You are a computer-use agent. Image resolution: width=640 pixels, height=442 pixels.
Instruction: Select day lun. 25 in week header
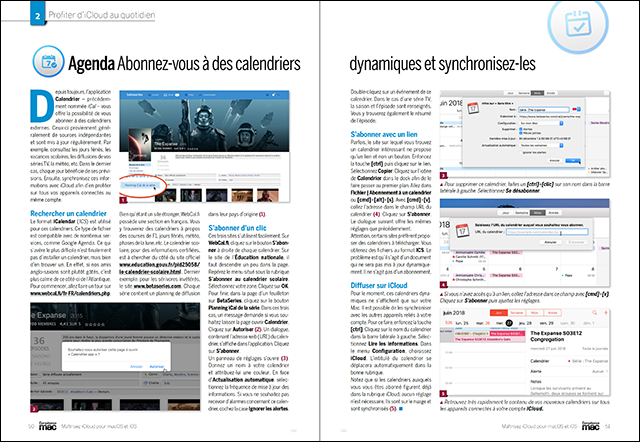coord(462,323)
